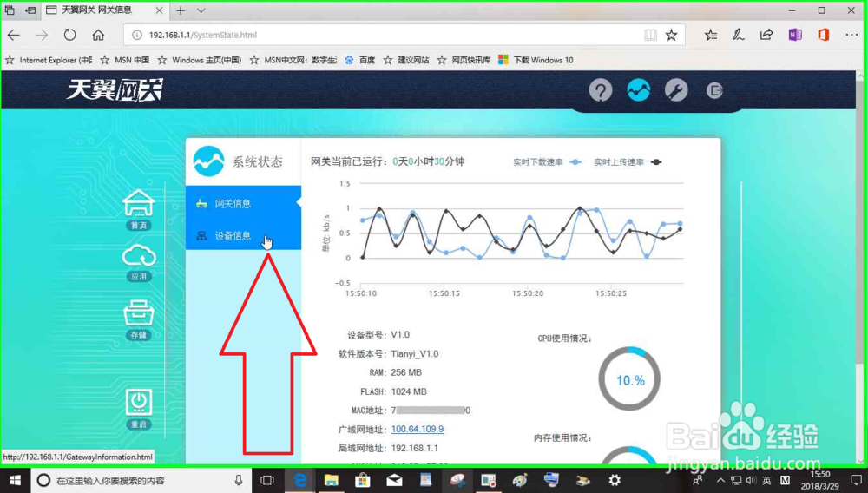Open the favorites hub icon
Viewport: 868px width, 493px height.
711,35
